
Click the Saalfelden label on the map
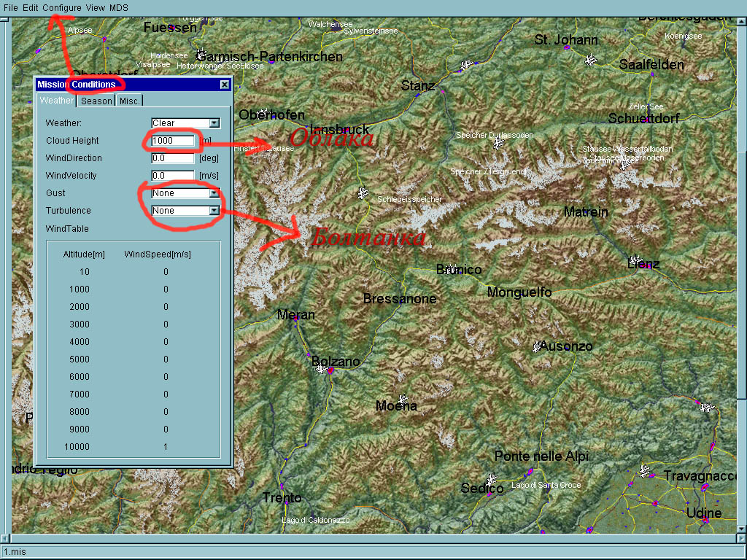point(651,65)
